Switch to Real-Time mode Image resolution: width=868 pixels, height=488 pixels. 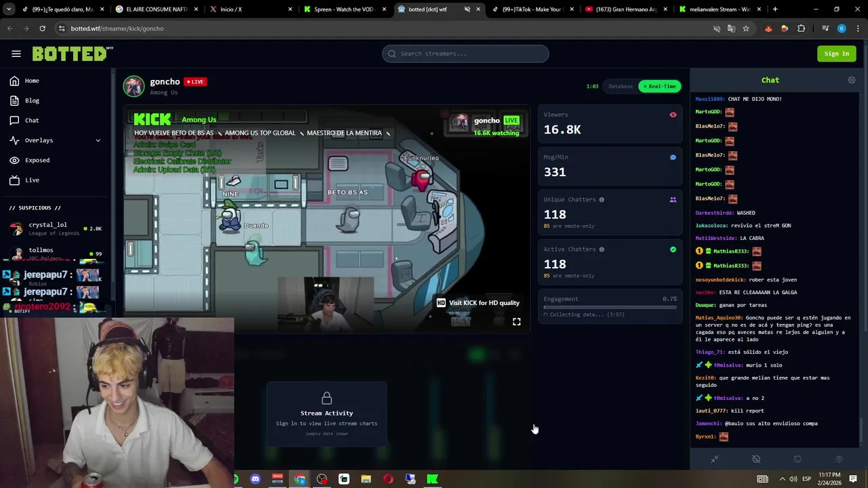659,86
